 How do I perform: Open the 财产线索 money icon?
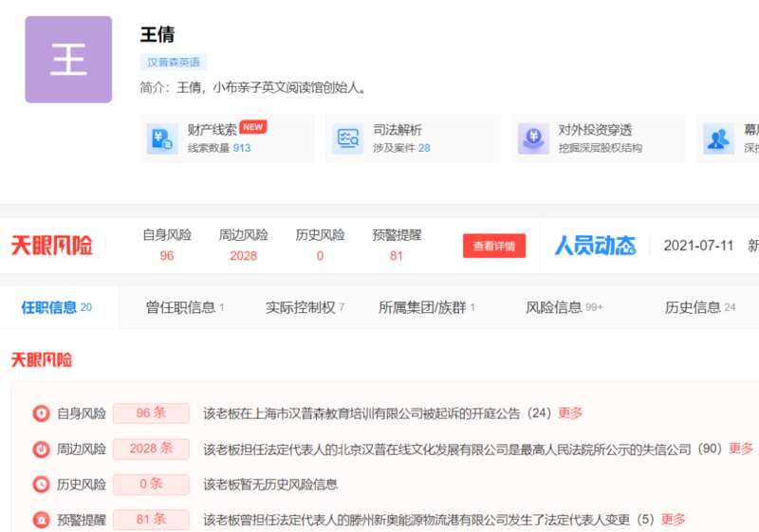(162, 138)
